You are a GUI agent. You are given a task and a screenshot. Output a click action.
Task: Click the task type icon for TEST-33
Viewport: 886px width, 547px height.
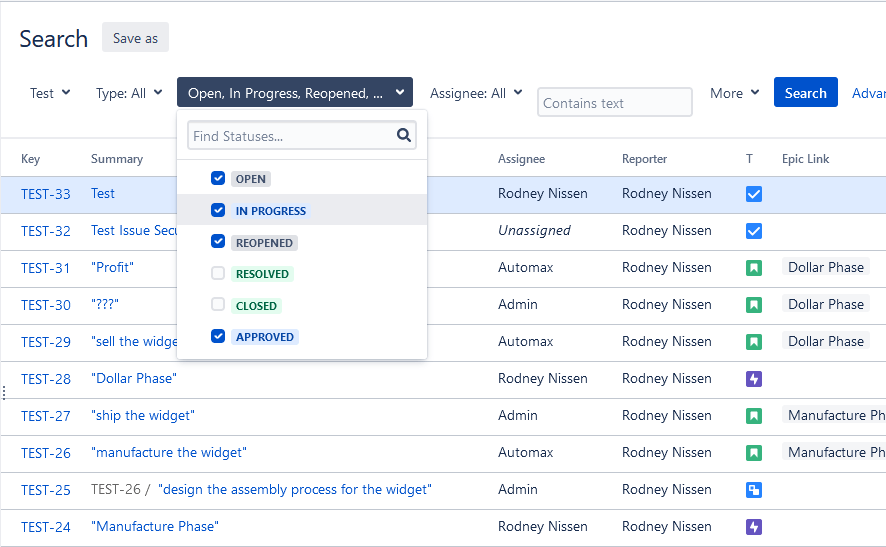754,194
